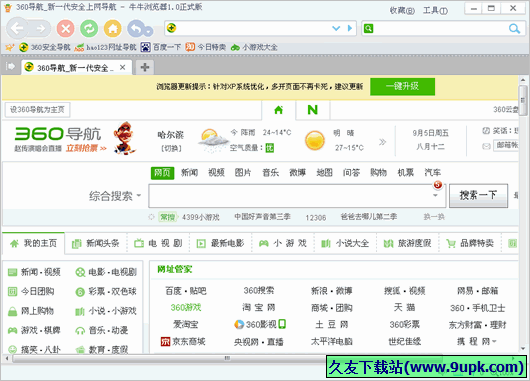Open 京东商城 site link

pos(183,342)
